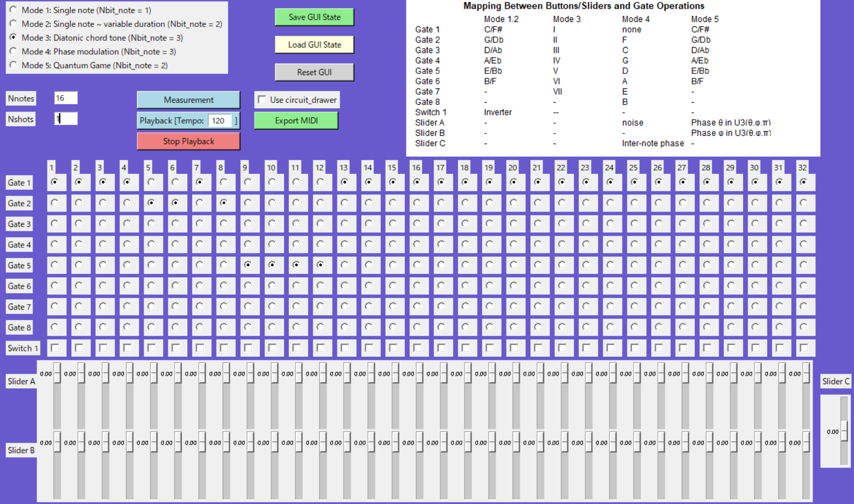Select Gate 4 radio button in column 16

417,244
